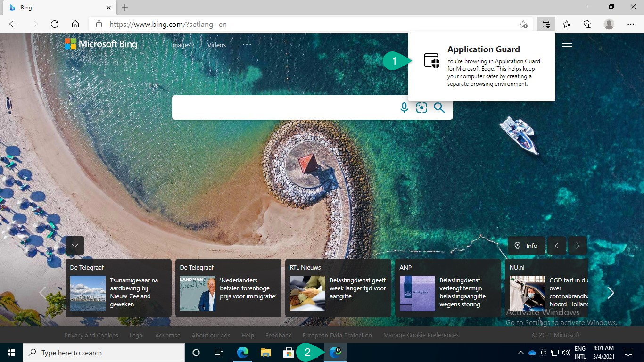Screen dimensions: 644x362
Task: Collapse the news feed with the down chevron
Action: (75, 245)
